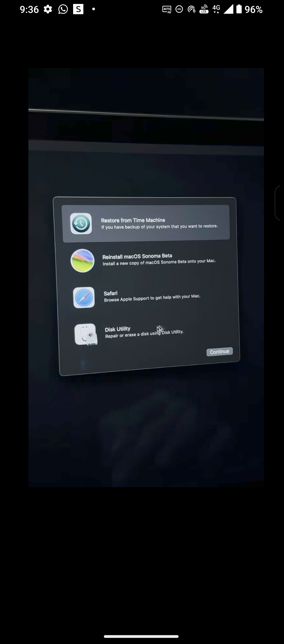Image resolution: width=284 pixels, height=644 pixels.
Task: Tap the Wi-Fi hotspot status icon
Action: (x=191, y=9)
